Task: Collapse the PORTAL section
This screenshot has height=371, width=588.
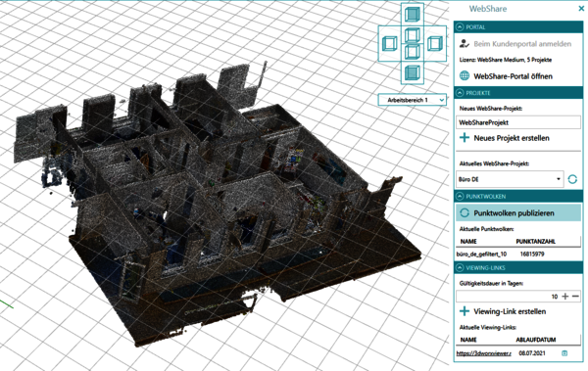Action: pyautogui.click(x=460, y=27)
